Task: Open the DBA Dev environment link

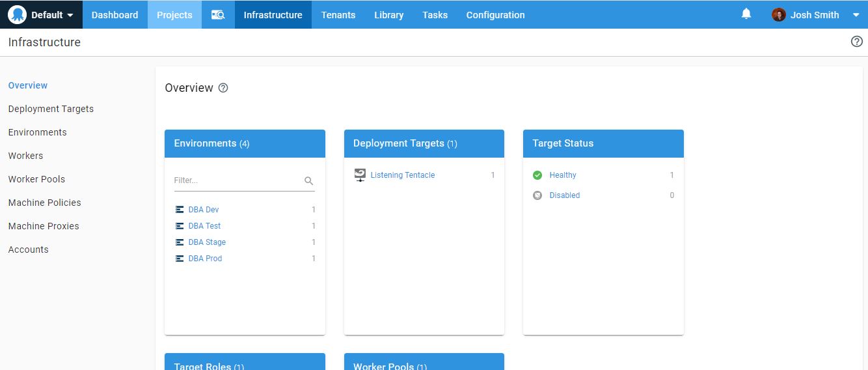Action: pyautogui.click(x=204, y=210)
